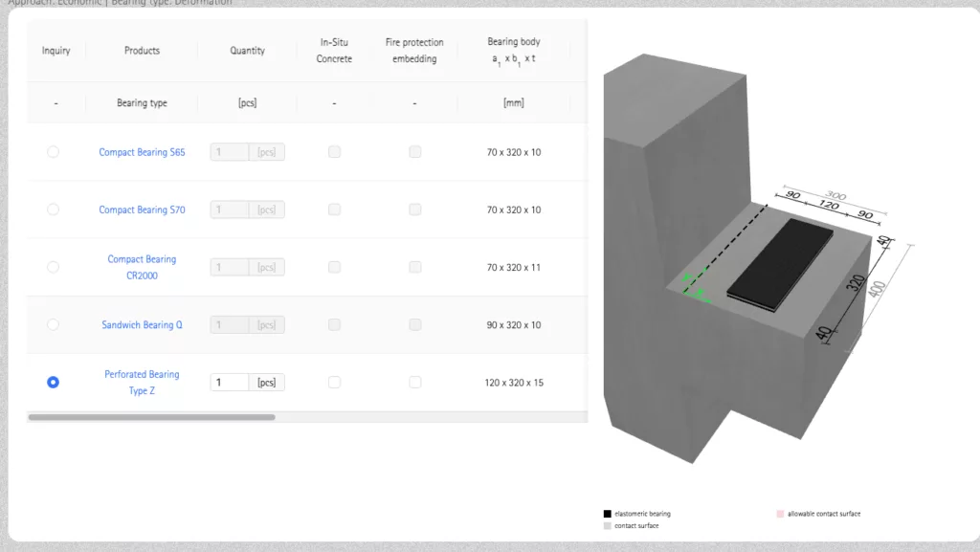This screenshot has width=980, height=552.
Task: Click the 70 x 320 x 11 bearing body cell
Action: [514, 267]
